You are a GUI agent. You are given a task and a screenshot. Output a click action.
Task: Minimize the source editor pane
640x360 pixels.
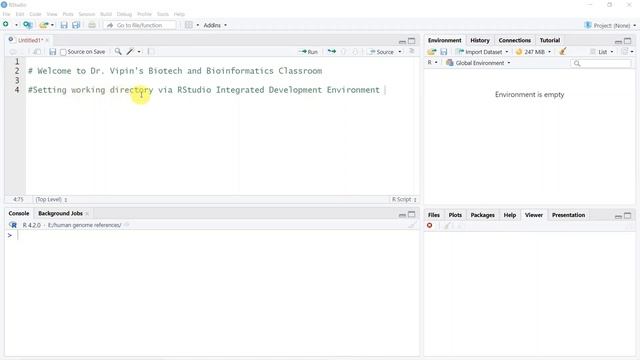tap(402, 41)
